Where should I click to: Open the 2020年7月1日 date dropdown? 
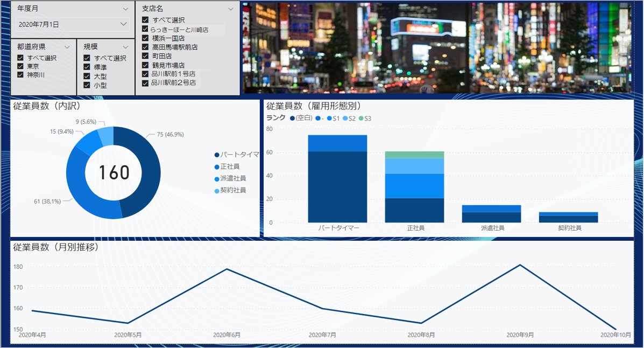click(123, 24)
